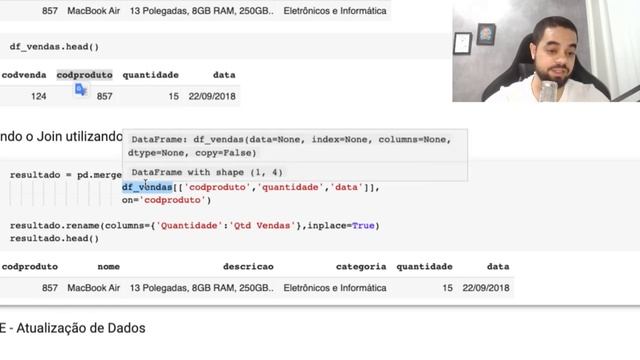Click 15 in the resultado table
The width and height of the screenshot is (640, 360).
[x=447, y=288]
